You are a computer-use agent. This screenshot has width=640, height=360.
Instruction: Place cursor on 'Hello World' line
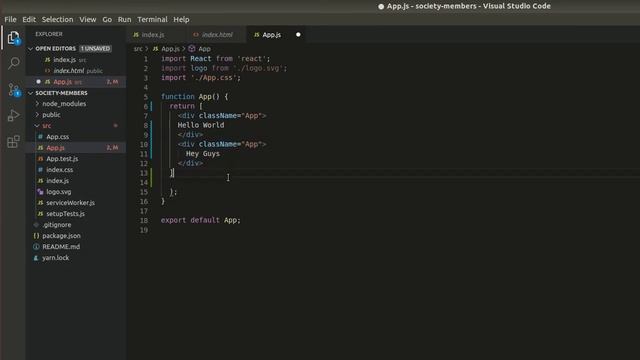pos(201,125)
